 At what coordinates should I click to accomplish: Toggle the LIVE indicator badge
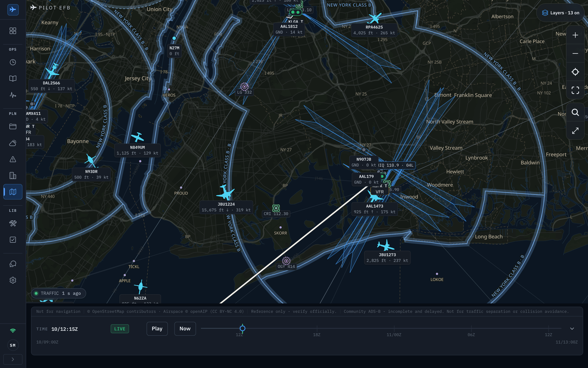tap(120, 329)
